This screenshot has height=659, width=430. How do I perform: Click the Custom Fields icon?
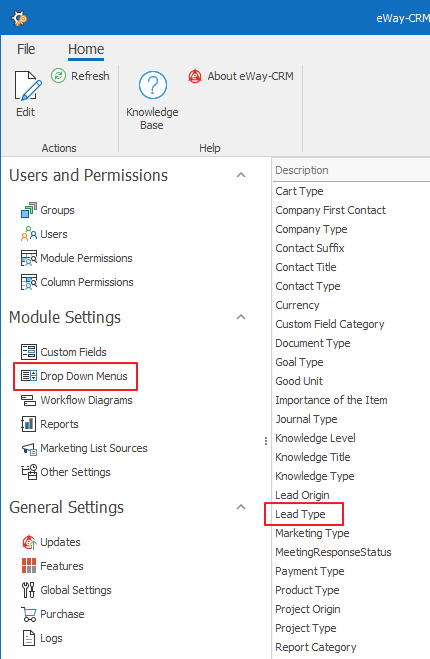pos(29,352)
